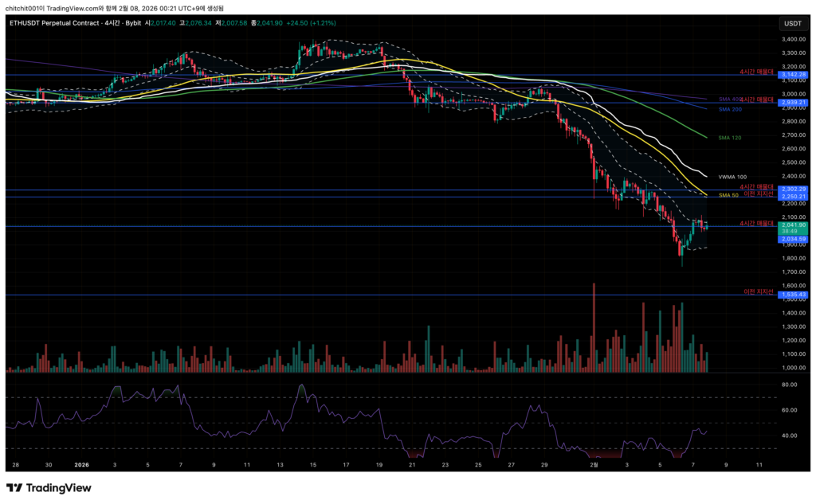The height and width of the screenshot is (504, 816).
Task: Select the 1,535.43 support price tag
Action: click(794, 295)
